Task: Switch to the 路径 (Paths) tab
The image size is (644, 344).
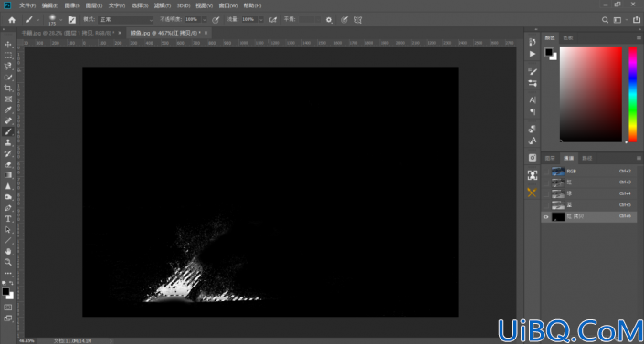Action: click(587, 158)
